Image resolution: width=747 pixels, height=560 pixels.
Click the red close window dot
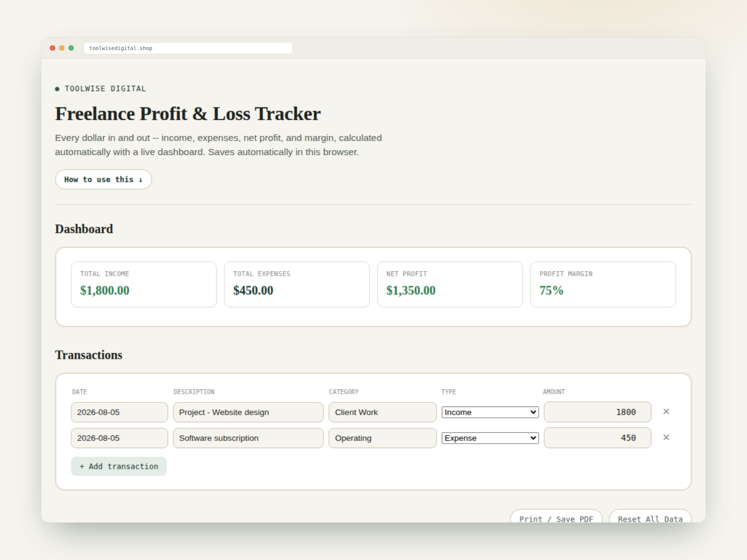tap(52, 48)
